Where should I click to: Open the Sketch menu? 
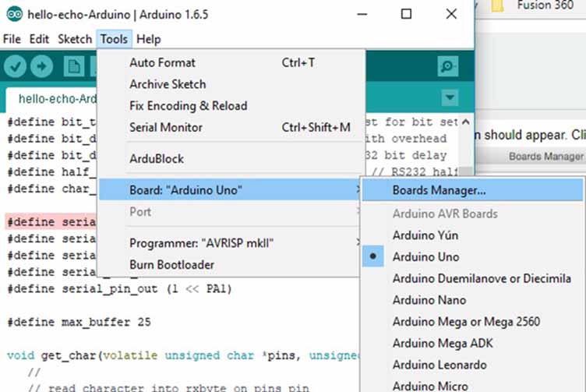click(x=75, y=39)
